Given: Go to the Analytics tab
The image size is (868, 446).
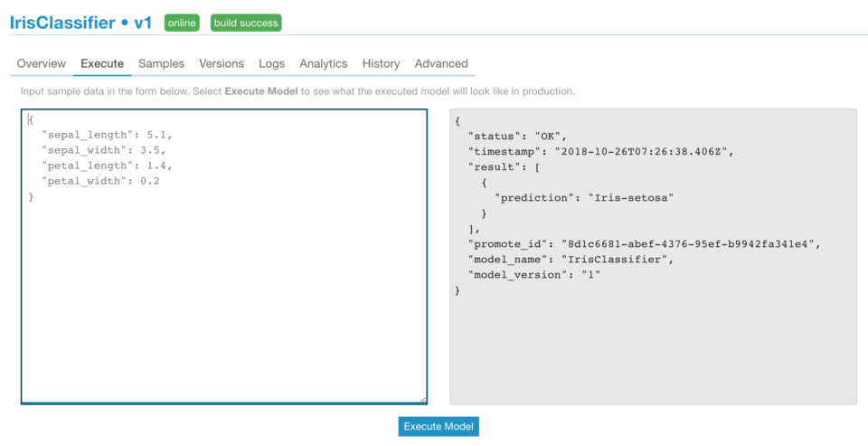Looking at the screenshot, I should [324, 63].
